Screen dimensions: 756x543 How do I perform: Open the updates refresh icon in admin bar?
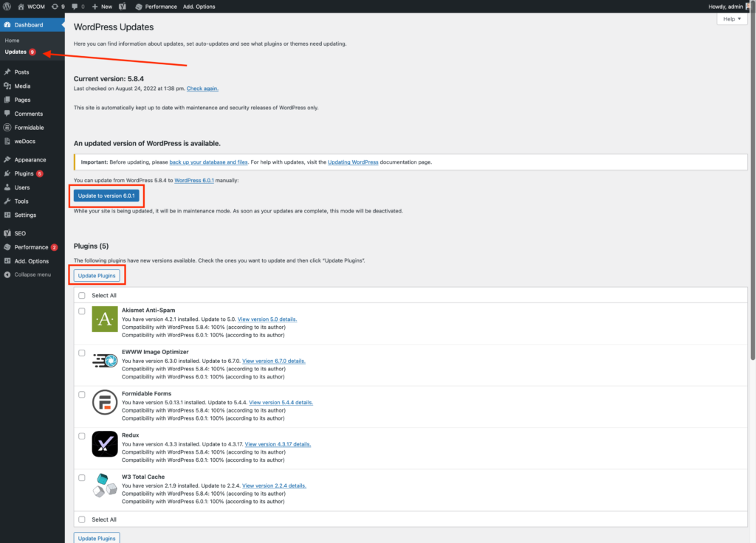click(x=55, y=6)
